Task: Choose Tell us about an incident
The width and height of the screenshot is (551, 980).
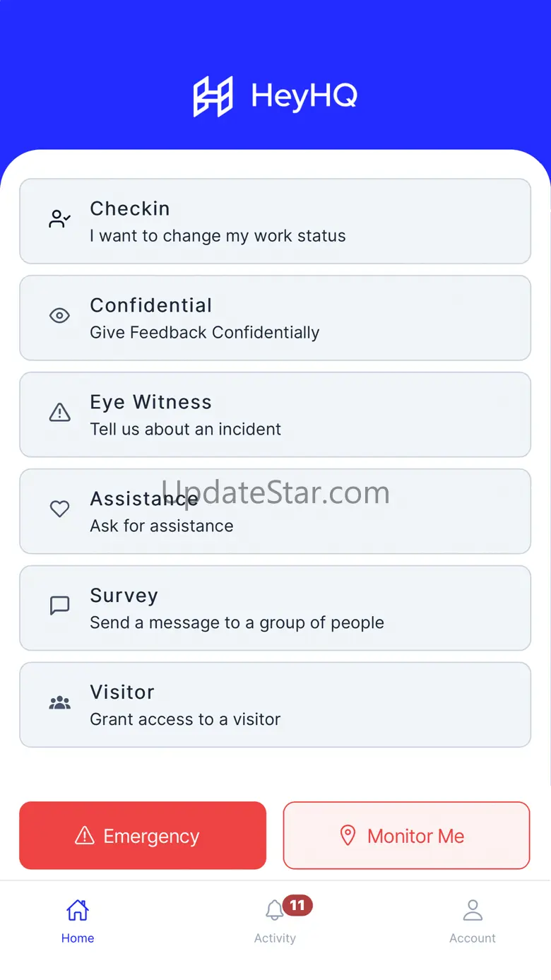Action: [275, 415]
